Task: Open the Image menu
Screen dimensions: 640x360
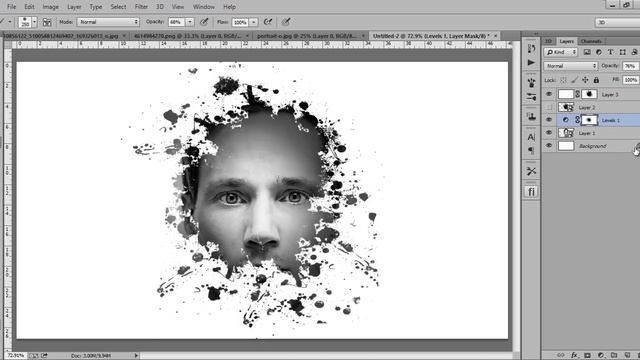Action: tap(51, 7)
